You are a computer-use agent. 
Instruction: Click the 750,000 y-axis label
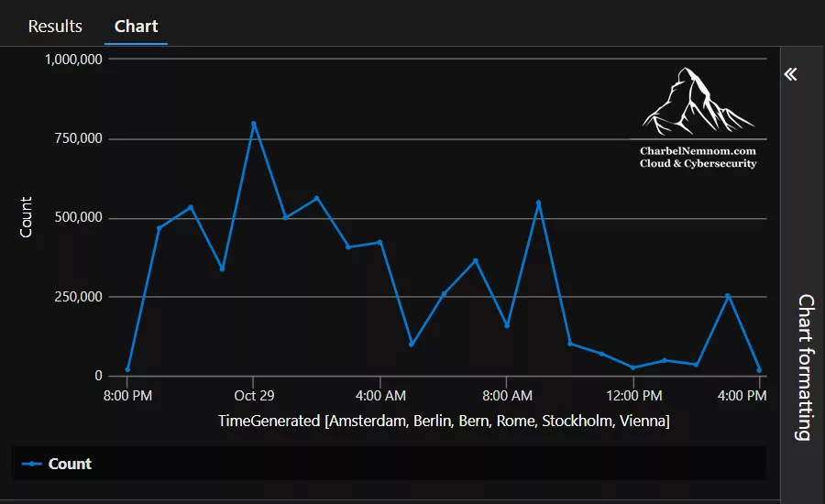pos(79,138)
